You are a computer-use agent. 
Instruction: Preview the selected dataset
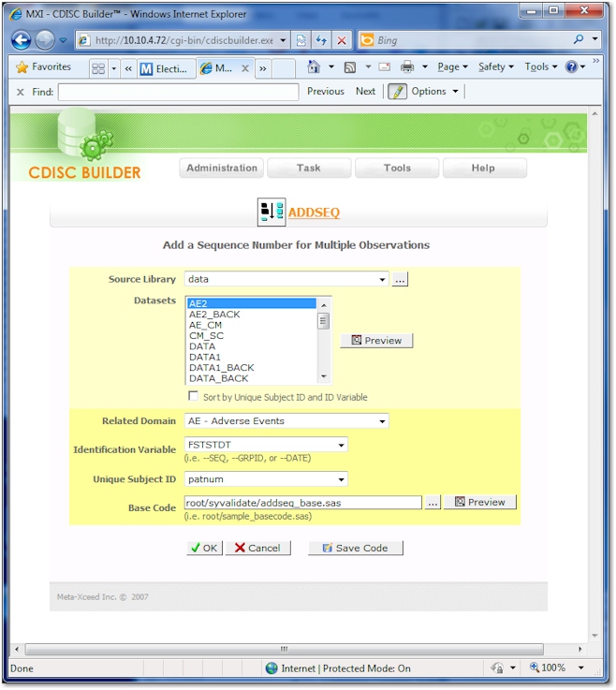(376, 341)
